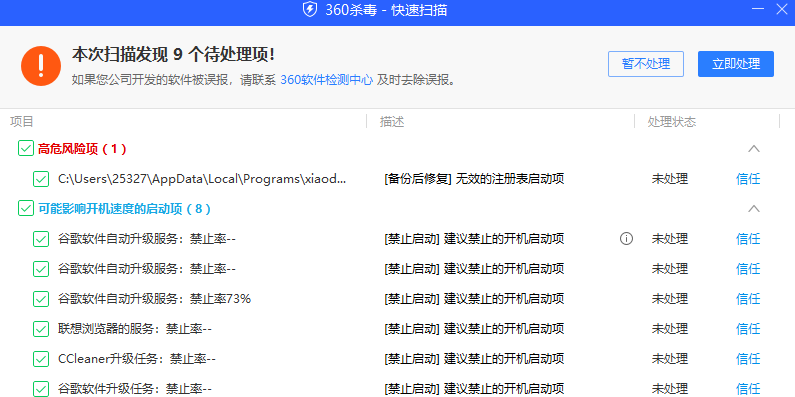Toggle checkbox for 谷歌软件自动升级服务 禁止率73%

(x=41, y=299)
